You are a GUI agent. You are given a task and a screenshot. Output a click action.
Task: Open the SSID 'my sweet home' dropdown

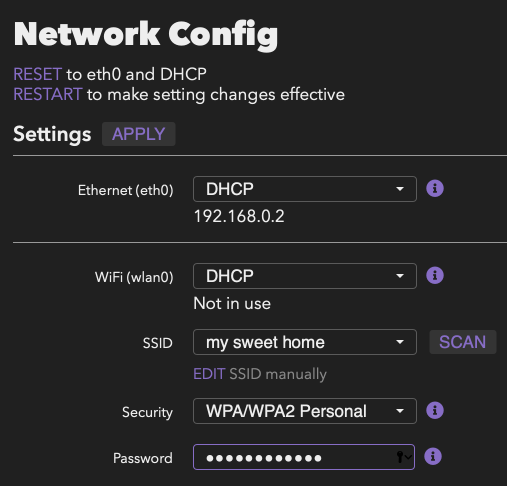[305, 342]
